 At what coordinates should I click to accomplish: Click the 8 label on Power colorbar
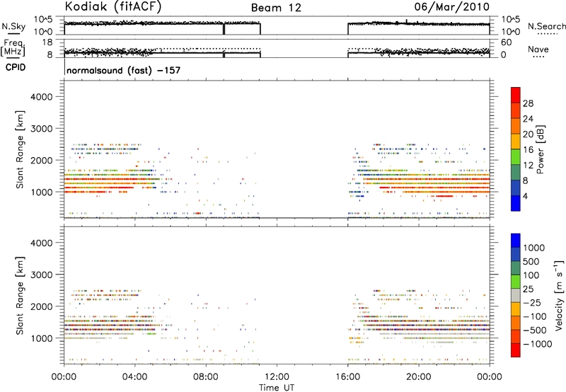click(x=525, y=180)
